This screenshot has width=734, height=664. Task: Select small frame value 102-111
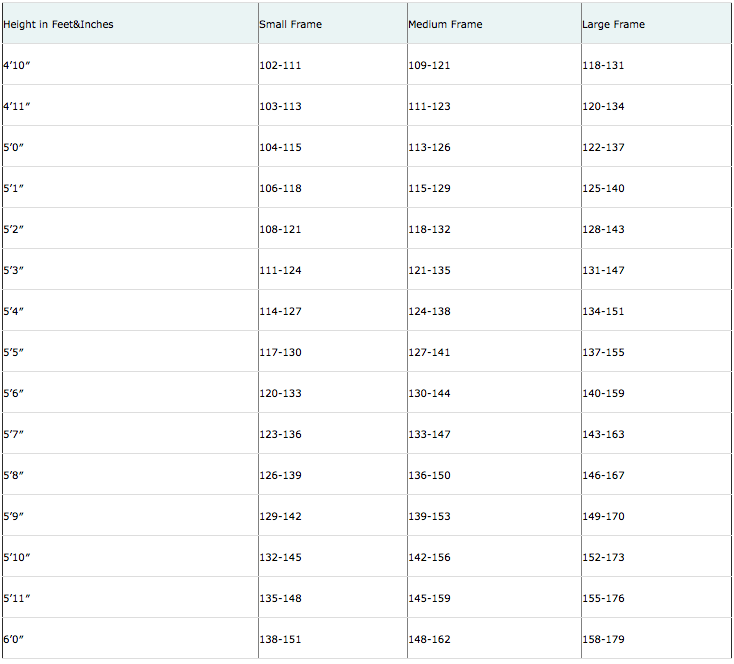pyautogui.click(x=280, y=65)
